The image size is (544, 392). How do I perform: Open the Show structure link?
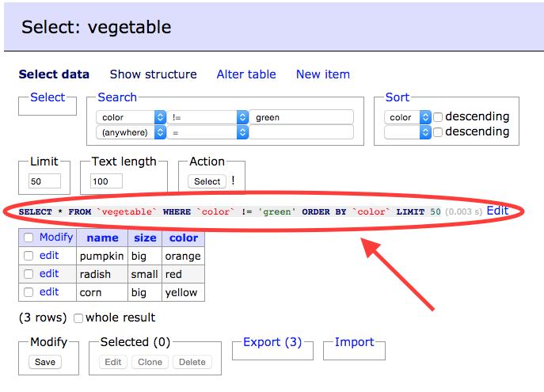click(153, 74)
